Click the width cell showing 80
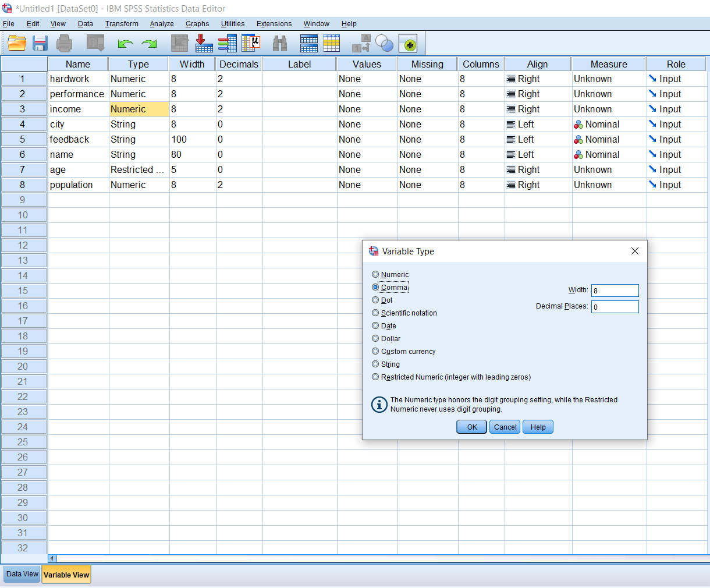 point(192,154)
